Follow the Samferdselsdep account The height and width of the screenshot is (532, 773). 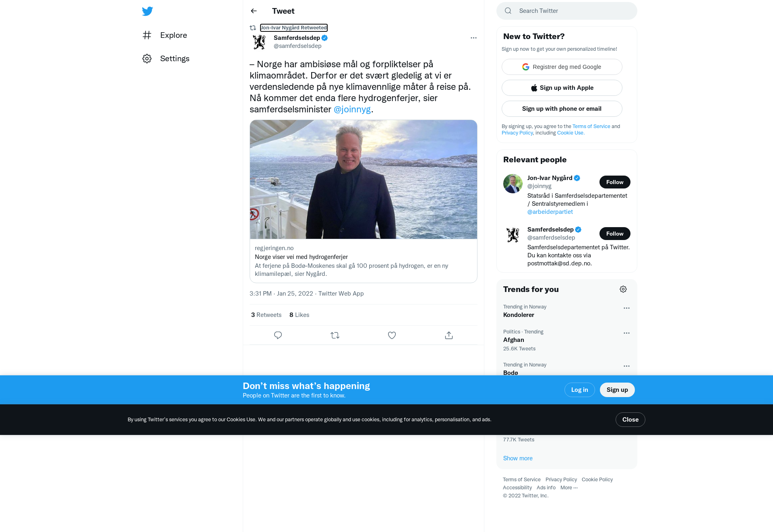click(615, 234)
